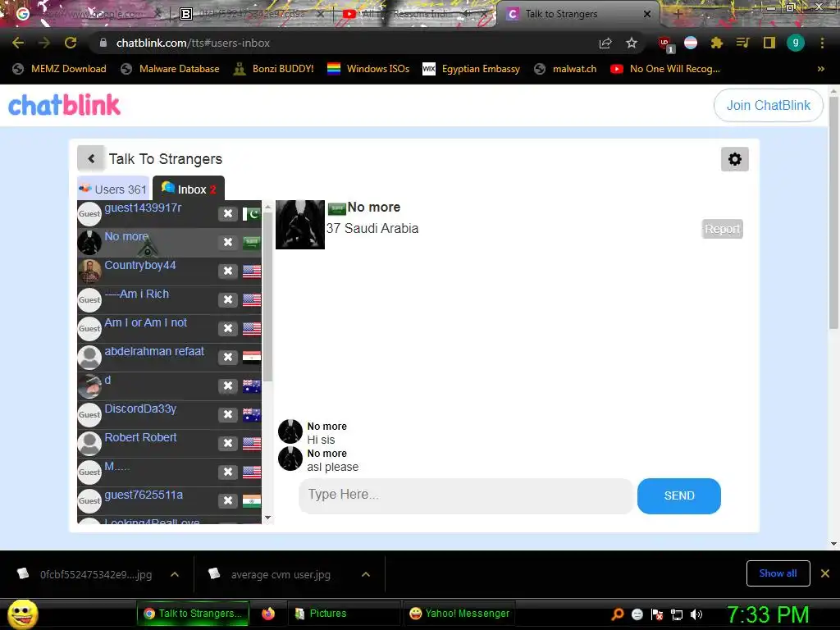
Task: Open the chatblink logo home link
Action: pyautogui.click(x=64, y=105)
